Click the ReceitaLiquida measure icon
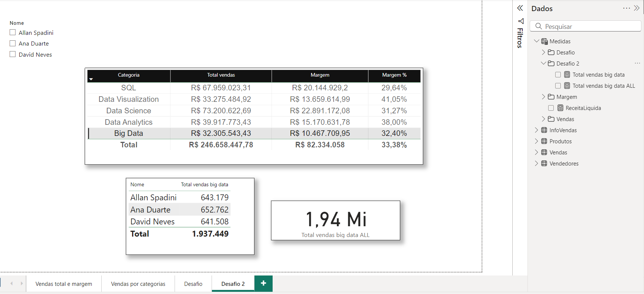The image size is (644, 294). (560, 108)
